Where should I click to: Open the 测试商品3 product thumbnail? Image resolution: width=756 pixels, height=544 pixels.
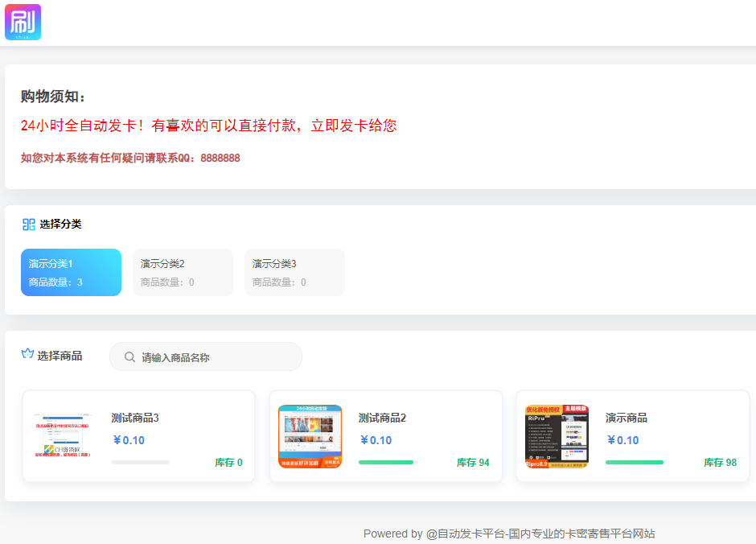63,436
